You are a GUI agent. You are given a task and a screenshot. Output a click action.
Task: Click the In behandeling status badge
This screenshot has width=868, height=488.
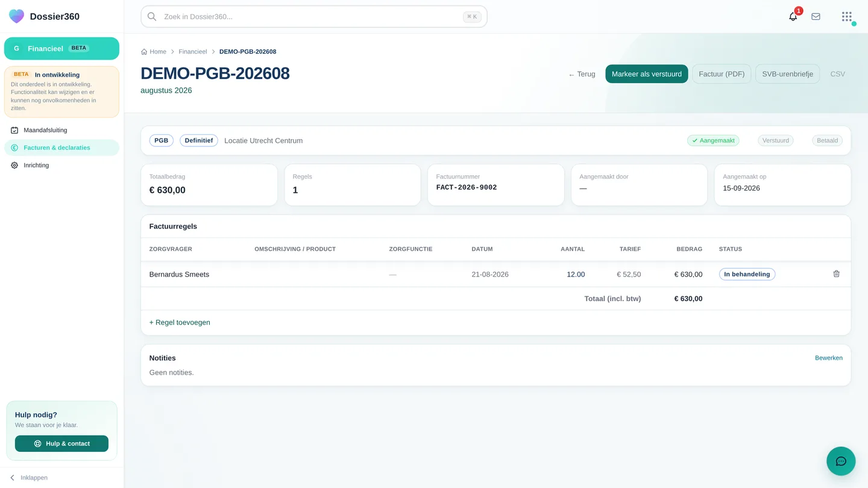(x=747, y=274)
